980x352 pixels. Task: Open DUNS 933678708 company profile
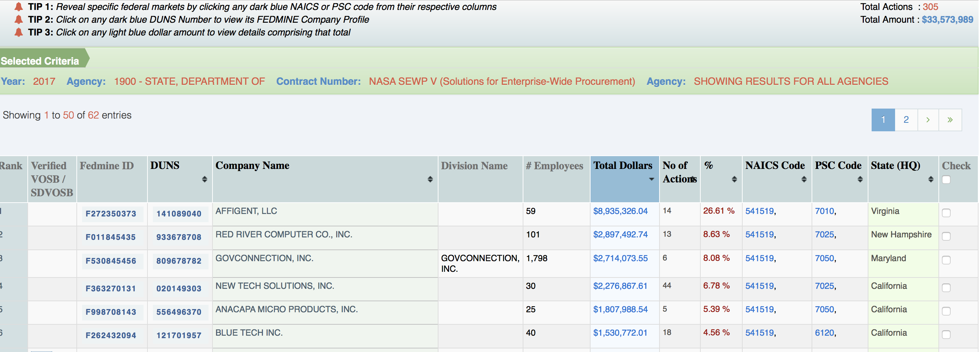pos(179,237)
